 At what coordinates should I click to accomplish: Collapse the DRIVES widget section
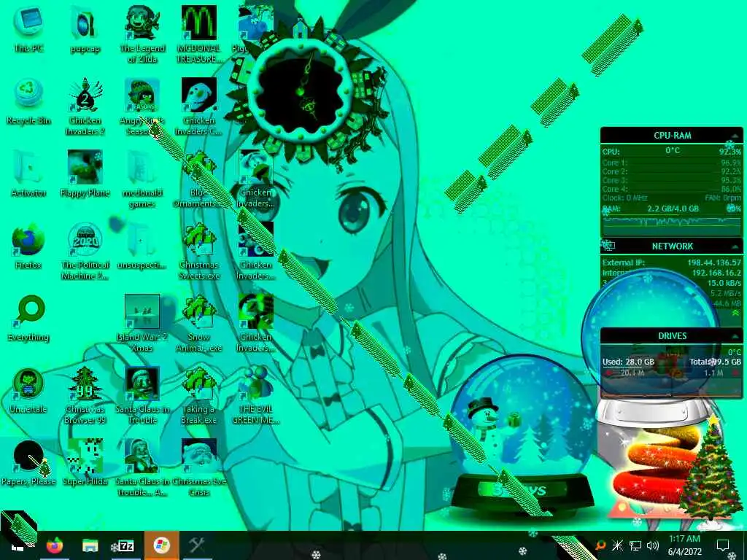click(735, 336)
